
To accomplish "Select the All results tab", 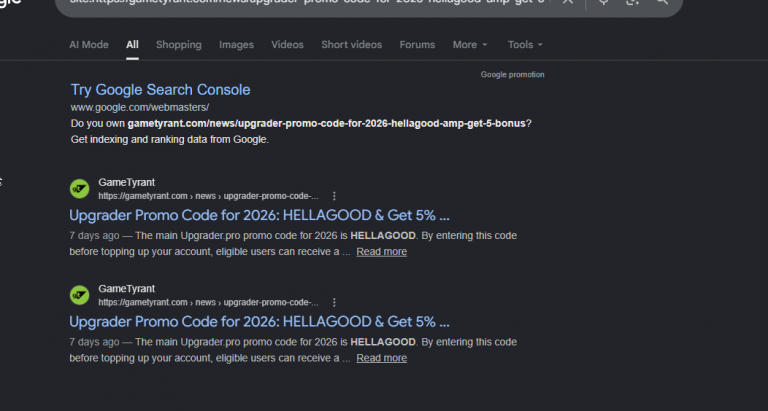I will pos(132,45).
